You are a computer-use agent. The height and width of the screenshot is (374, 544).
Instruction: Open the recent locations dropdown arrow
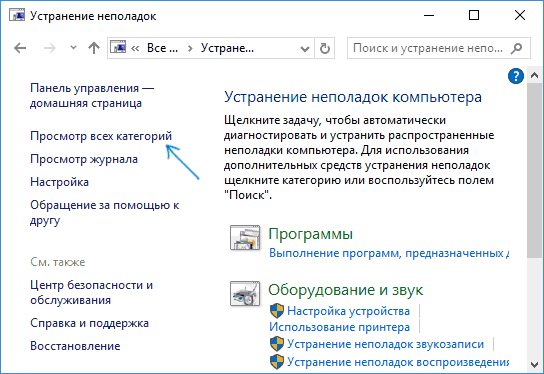click(73, 48)
